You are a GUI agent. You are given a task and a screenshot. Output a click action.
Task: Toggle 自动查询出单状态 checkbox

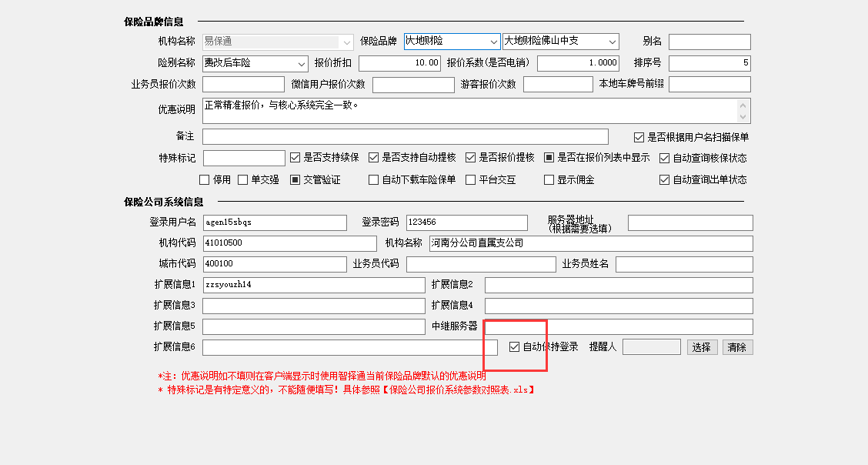[x=664, y=180]
